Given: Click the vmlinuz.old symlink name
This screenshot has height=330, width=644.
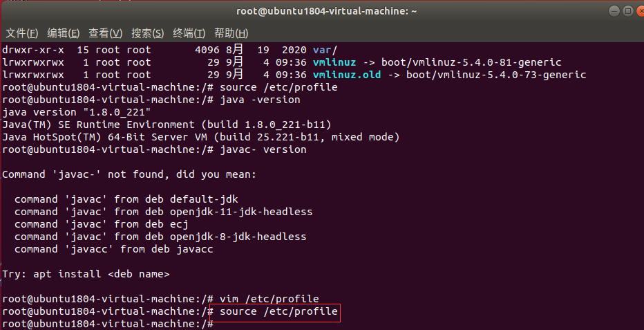Looking at the screenshot, I should pos(347,75).
